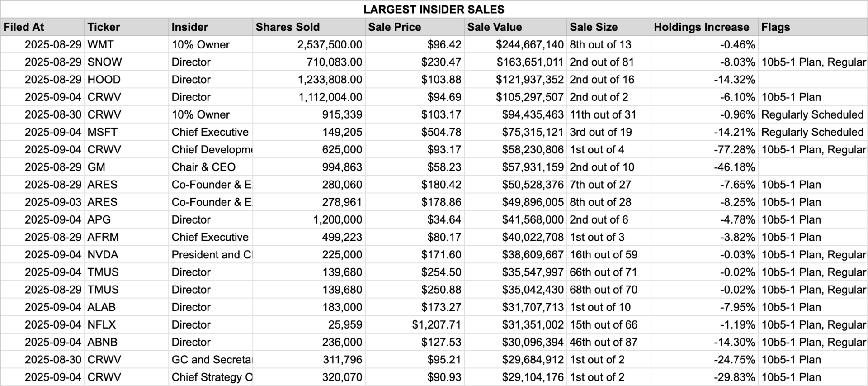Select the NVDA ticker cell
The width and height of the screenshot is (868, 386).
click(127, 255)
